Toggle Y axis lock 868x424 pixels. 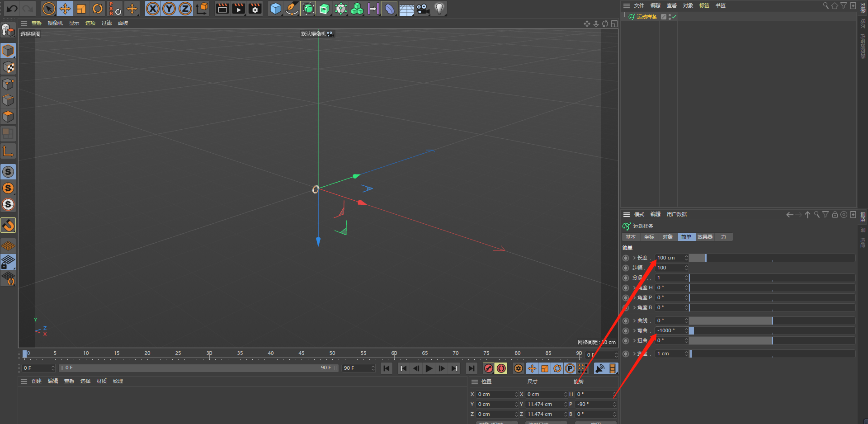tap(169, 9)
